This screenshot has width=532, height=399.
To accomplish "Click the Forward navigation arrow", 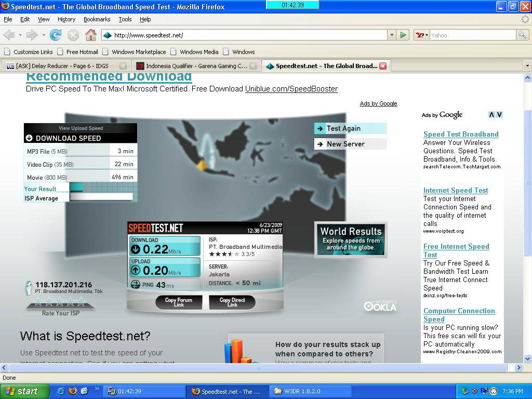I will click(32, 35).
